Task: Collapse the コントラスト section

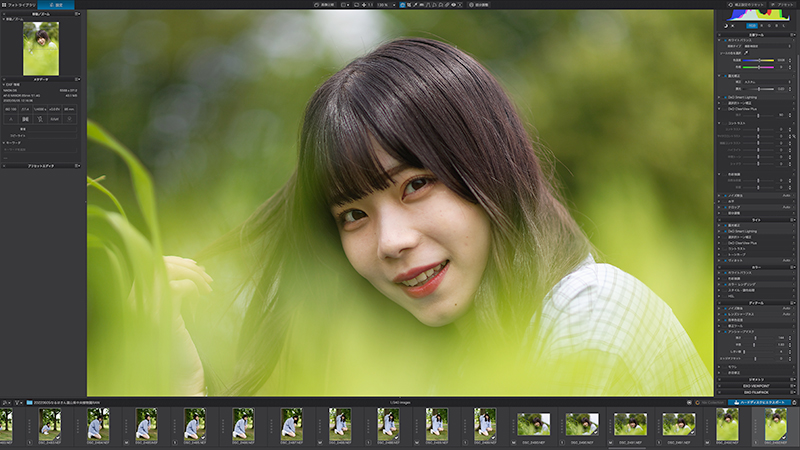Action: 719,123
